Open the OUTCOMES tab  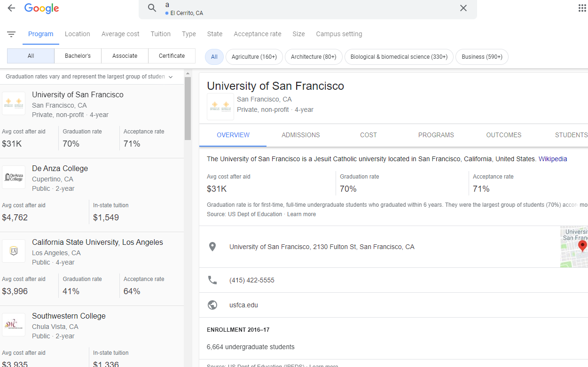[x=503, y=135]
